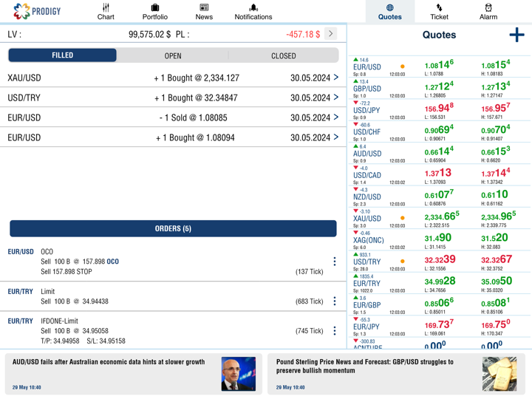Expand the USD/TRY bought trade row
The width and height of the screenshot is (532, 399).
pyautogui.click(x=336, y=98)
